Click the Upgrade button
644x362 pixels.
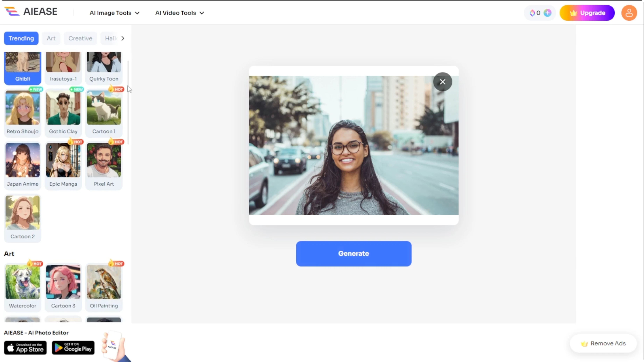pos(587,13)
